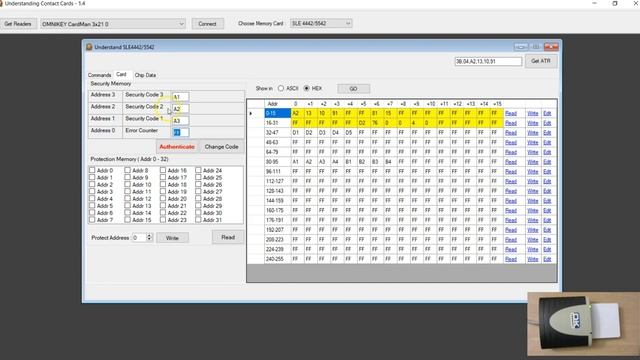Image resolution: width=640 pixels, height=360 pixels.
Task: Click the Security Code 3 input field
Action: [180, 97]
